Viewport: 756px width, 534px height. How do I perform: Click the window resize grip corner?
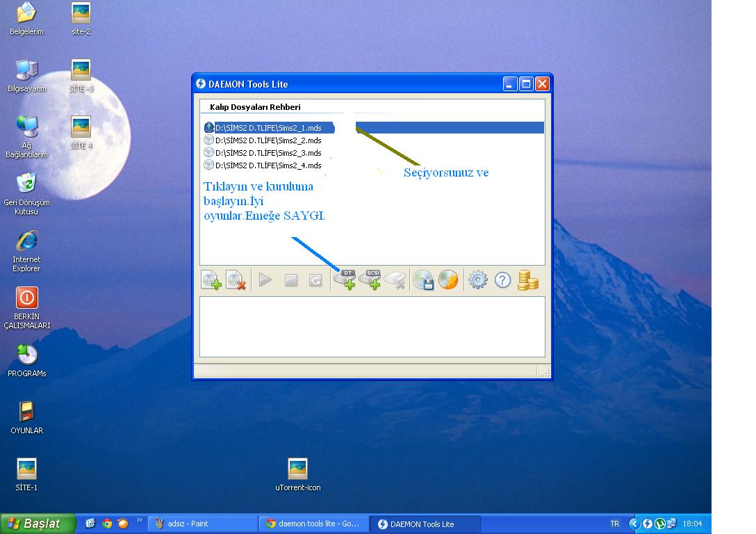(545, 373)
